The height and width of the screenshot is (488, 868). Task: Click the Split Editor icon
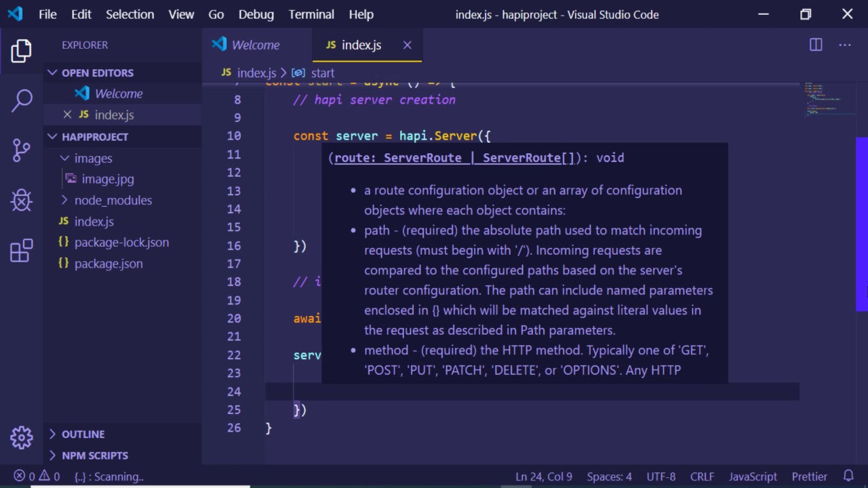(816, 45)
